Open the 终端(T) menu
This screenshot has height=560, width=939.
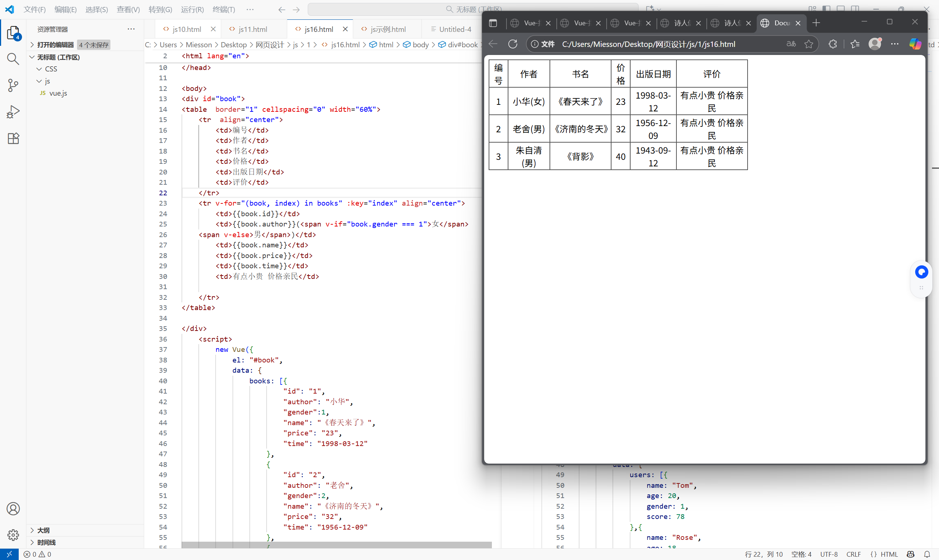tap(223, 10)
